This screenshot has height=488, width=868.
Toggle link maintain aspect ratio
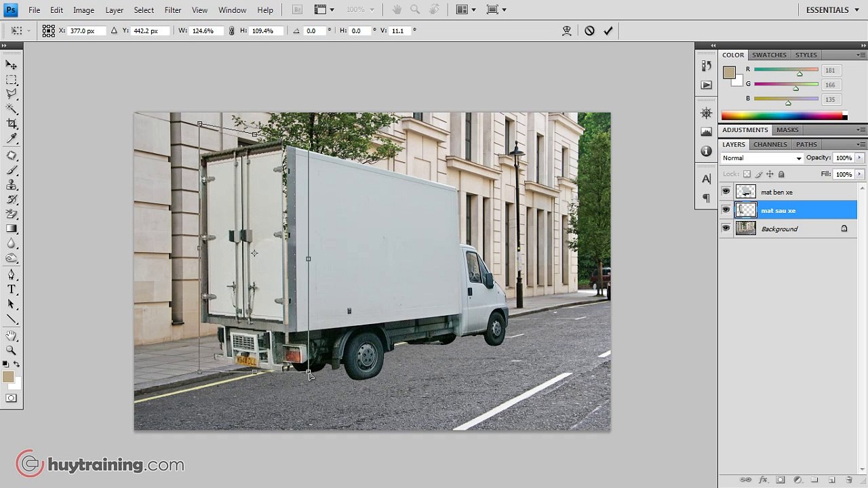232,30
